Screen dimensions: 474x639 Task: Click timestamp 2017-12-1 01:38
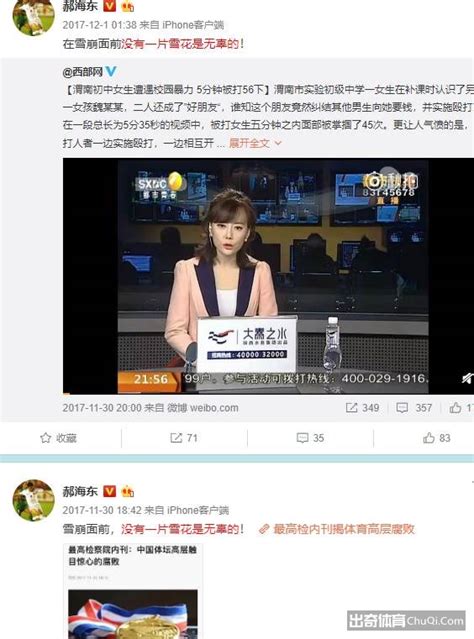99,25
